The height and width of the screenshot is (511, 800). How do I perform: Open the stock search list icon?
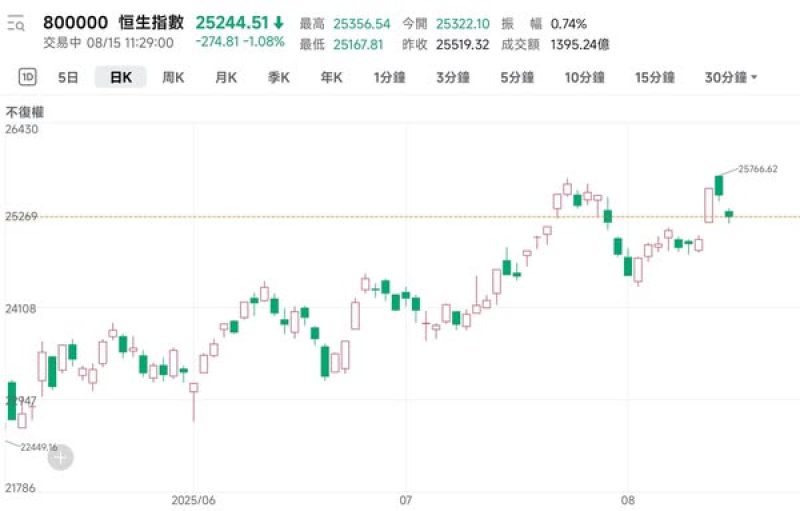point(16,25)
